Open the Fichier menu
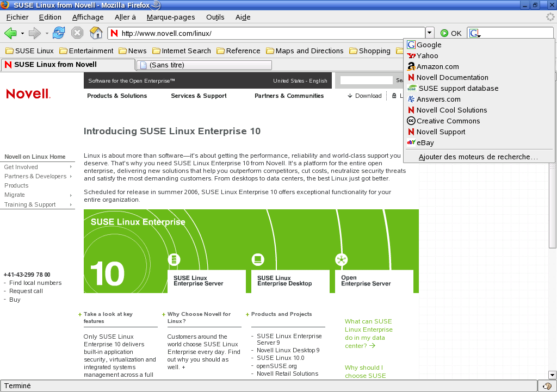 [17, 17]
